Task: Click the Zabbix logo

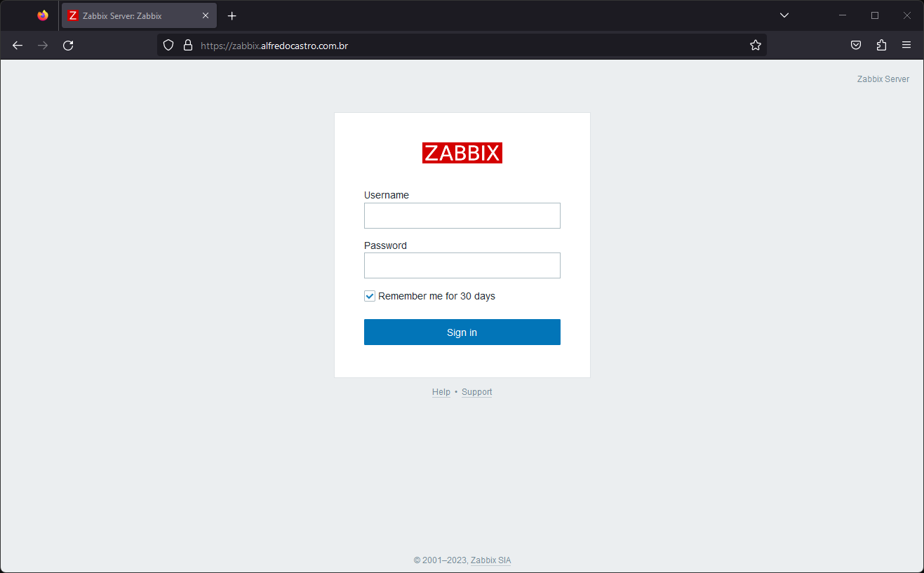Action: click(x=462, y=153)
